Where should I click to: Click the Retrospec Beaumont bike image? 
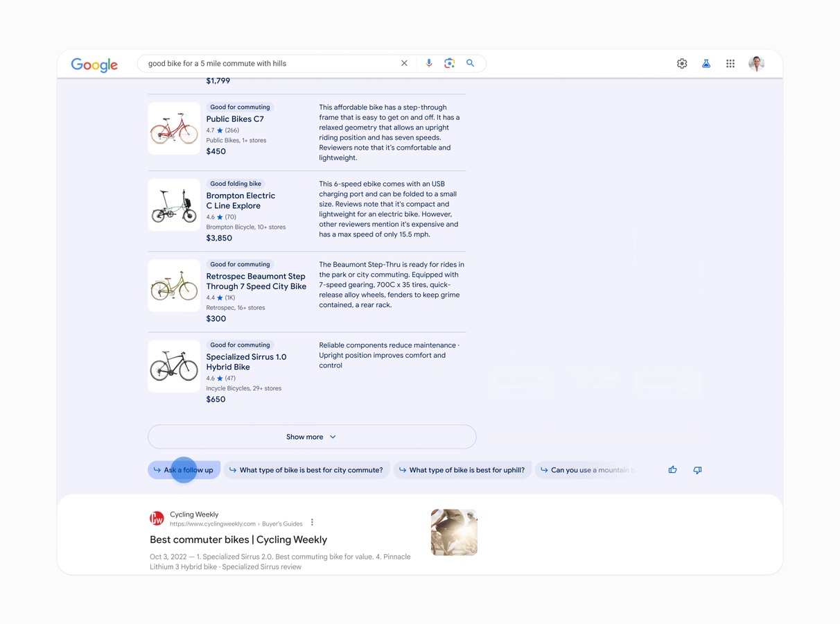(x=174, y=286)
